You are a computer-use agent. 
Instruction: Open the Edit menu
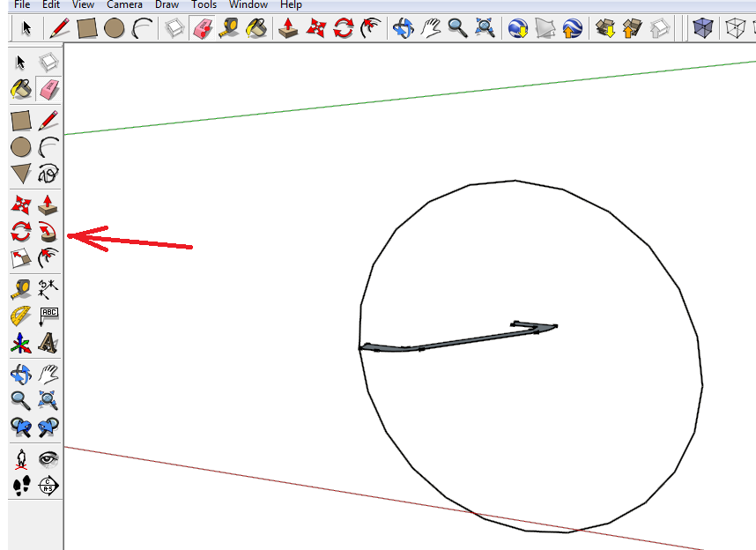pos(51,4)
